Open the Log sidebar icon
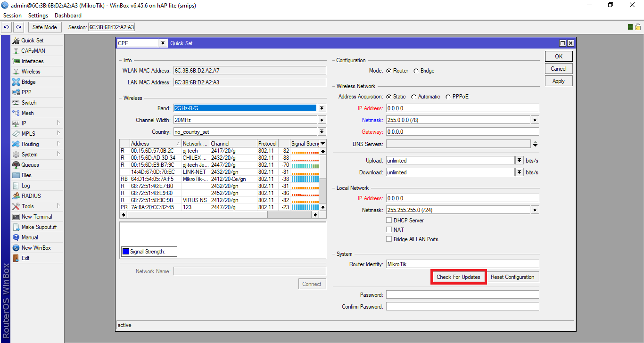644x343 pixels. pyautogui.click(x=17, y=186)
